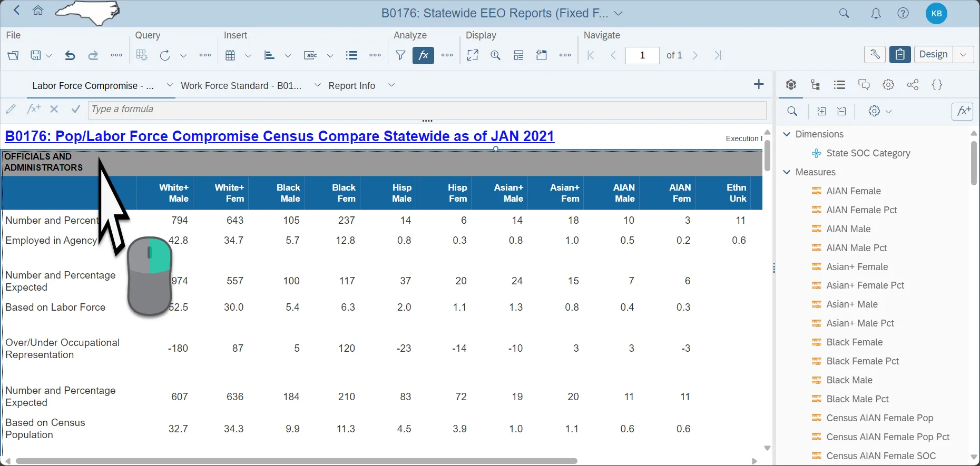Toggle the formula bar fx button
The width and height of the screenshot is (980, 466).
423,55
